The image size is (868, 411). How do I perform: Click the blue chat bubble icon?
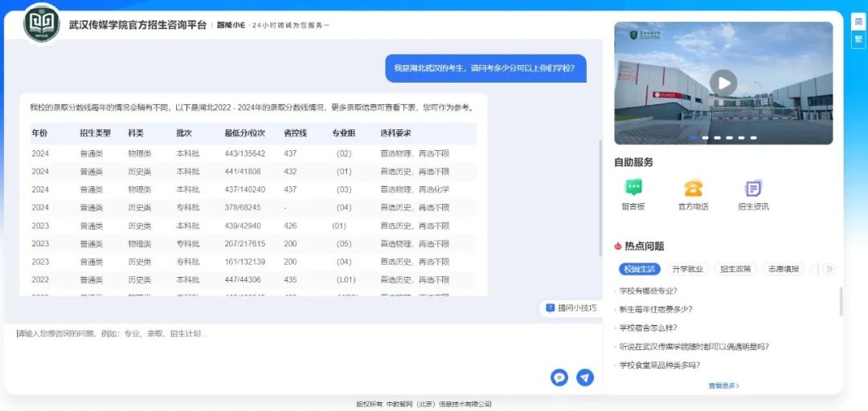tap(559, 377)
